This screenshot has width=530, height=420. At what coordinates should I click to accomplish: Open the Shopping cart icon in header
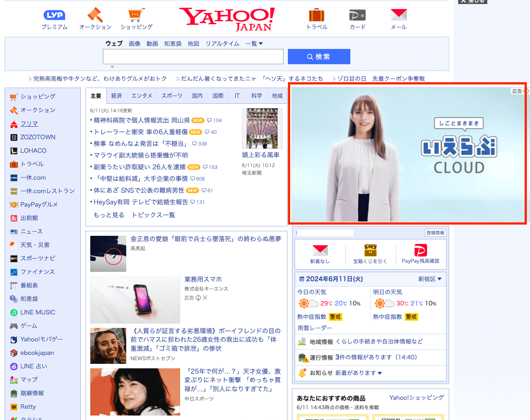136,15
